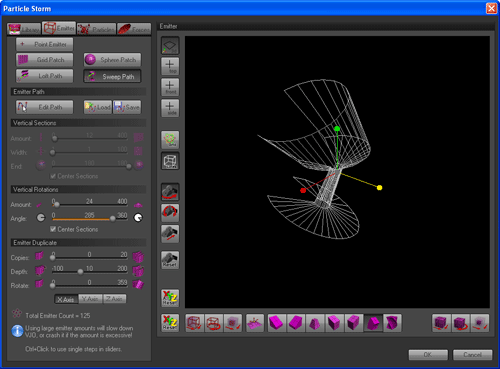Select the side view button

coord(170,108)
